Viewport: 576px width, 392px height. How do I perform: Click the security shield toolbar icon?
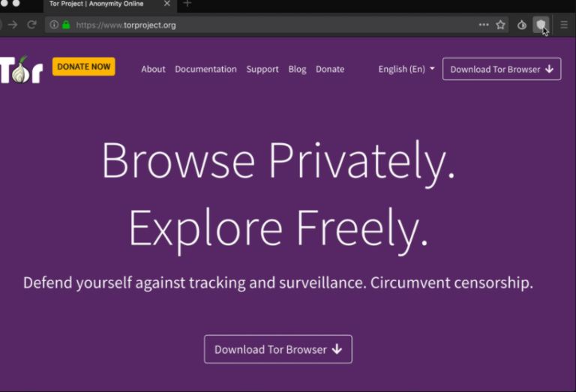coord(540,25)
